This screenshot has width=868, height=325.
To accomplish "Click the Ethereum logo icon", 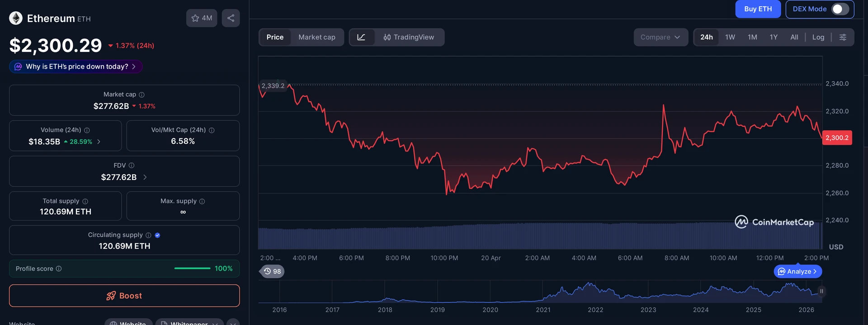I will click(16, 18).
